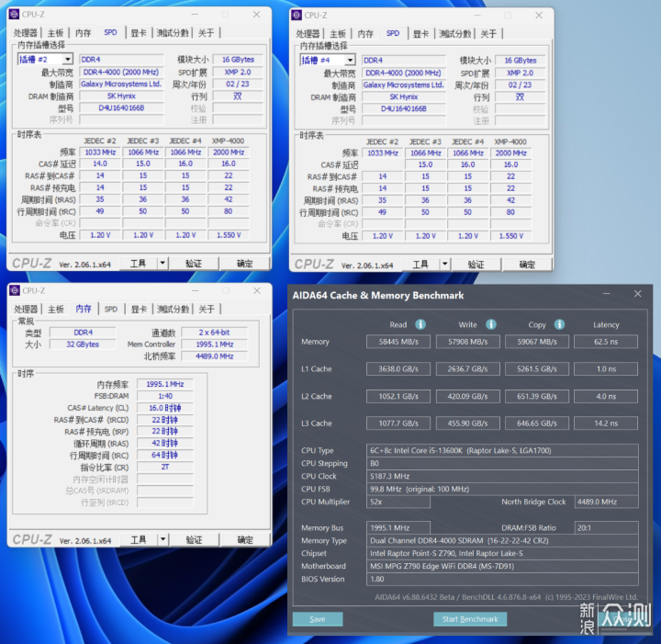The height and width of the screenshot is (644, 661).
Task: Open slot #4 dropdown in SPD window
Action: tap(350, 60)
